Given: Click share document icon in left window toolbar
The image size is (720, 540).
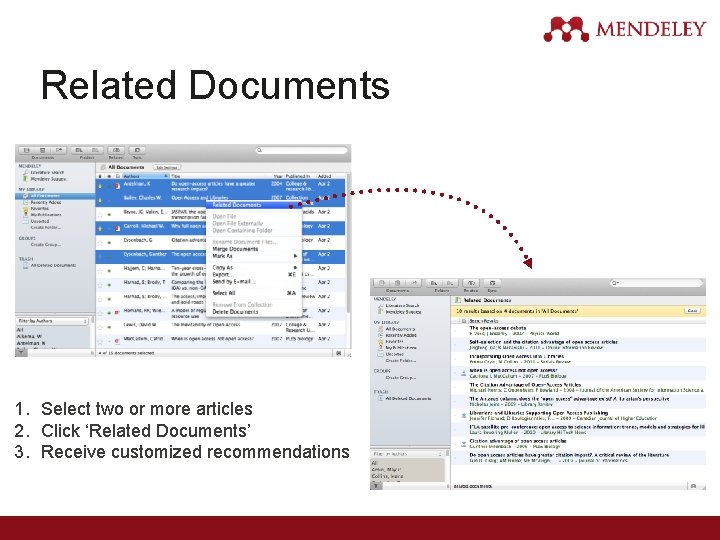Looking at the screenshot, I should [x=58, y=150].
